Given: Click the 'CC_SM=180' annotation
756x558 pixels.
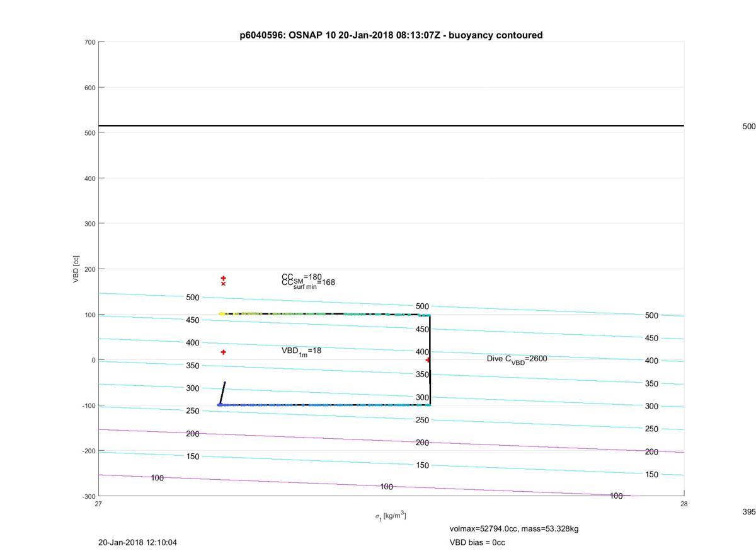Looking at the screenshot, I should click(302, 277).
